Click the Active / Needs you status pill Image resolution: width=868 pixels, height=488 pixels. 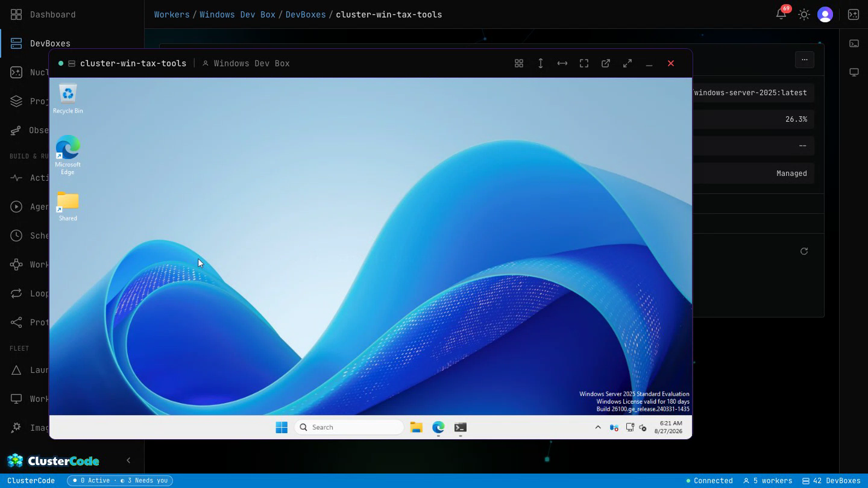click(x=120, y=481)
